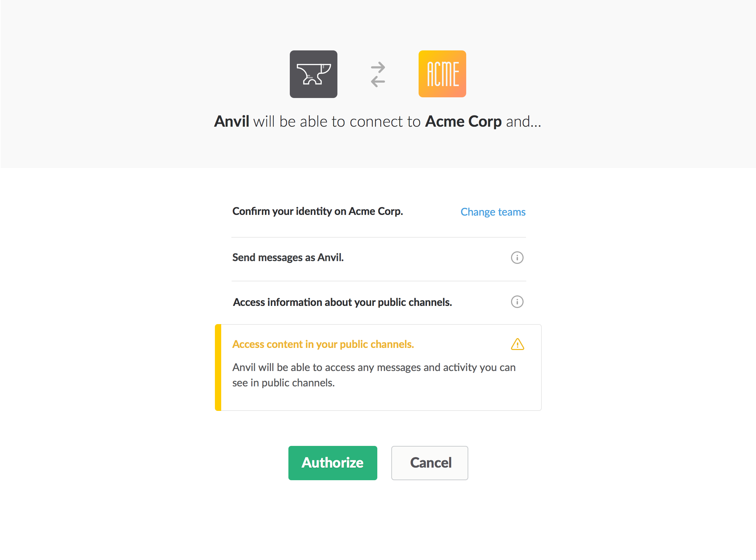Toggle the public channel content access warning
This screenshot has width=756, height=560.
[x=518, y=344]
